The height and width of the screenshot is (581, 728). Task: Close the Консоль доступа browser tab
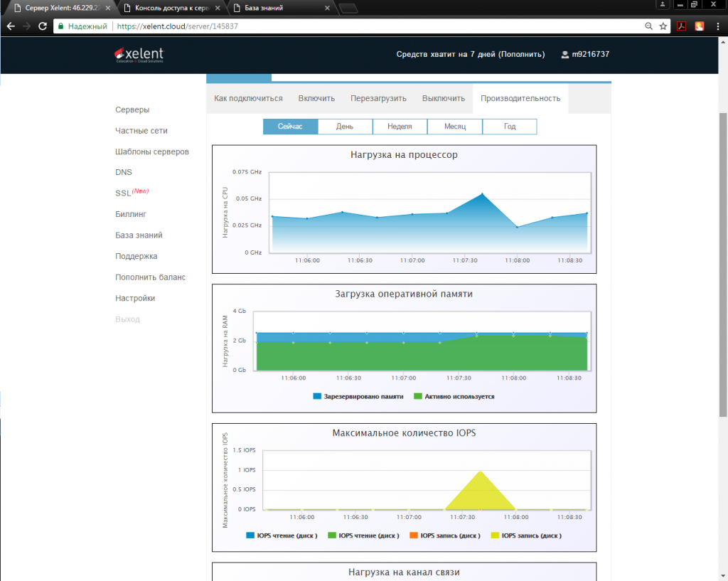pyautogui.click(x=218, y=8)
